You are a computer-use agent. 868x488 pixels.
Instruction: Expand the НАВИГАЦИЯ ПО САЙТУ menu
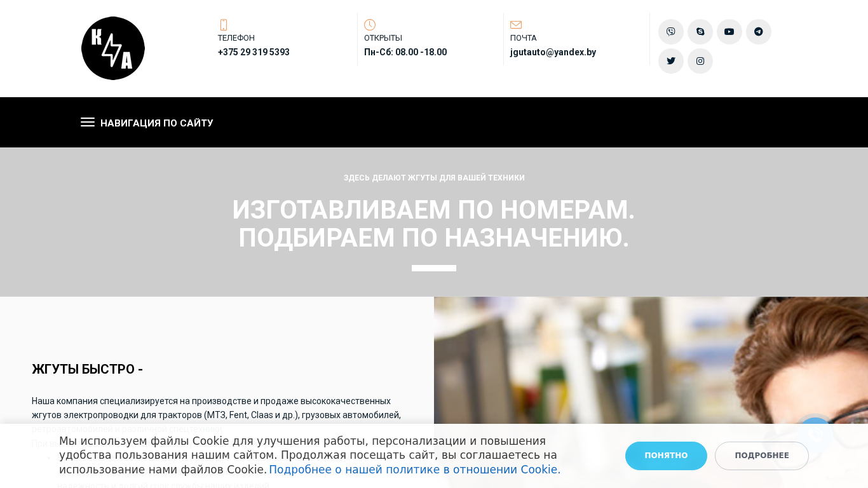click(x=147, y=123)
